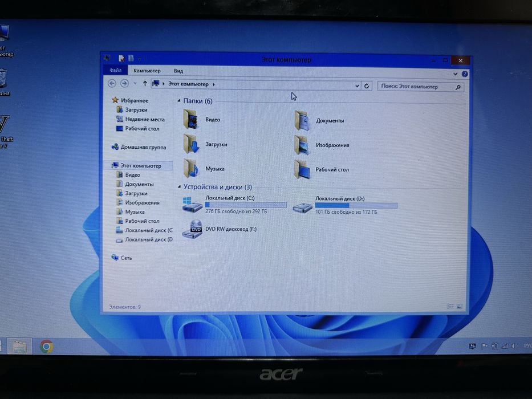The image size is (532, 399).
Task: Click the breadcrumb arrow after Этот компьютер
Action: point(214,84)
